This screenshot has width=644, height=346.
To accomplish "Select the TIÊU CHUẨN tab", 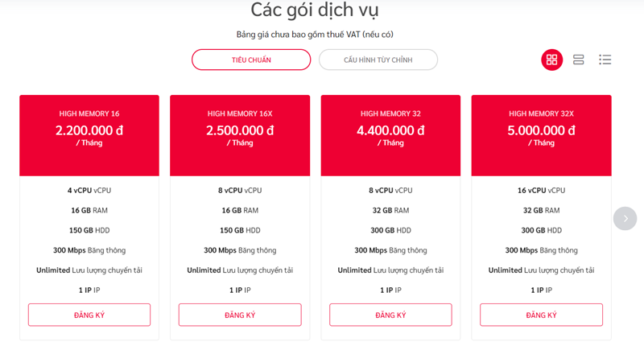I will (251, 60).
